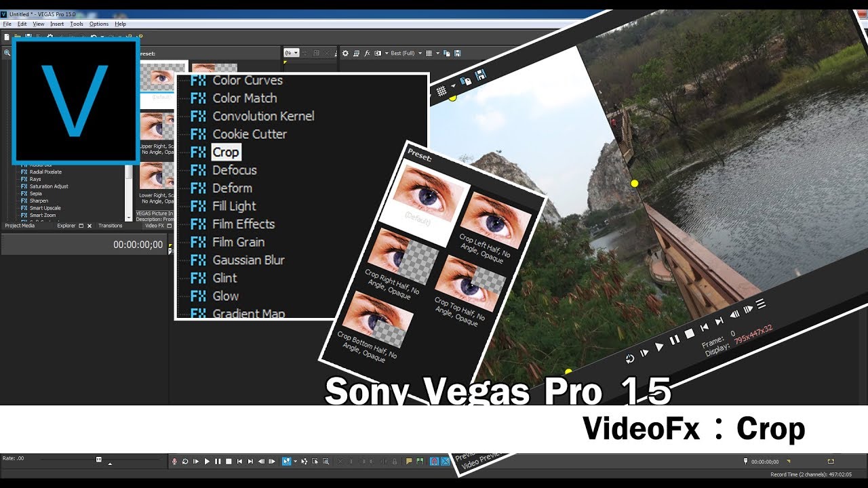Open the Tools menu
Viewport: 868px width, 488px height.
(x=77, y=24)
